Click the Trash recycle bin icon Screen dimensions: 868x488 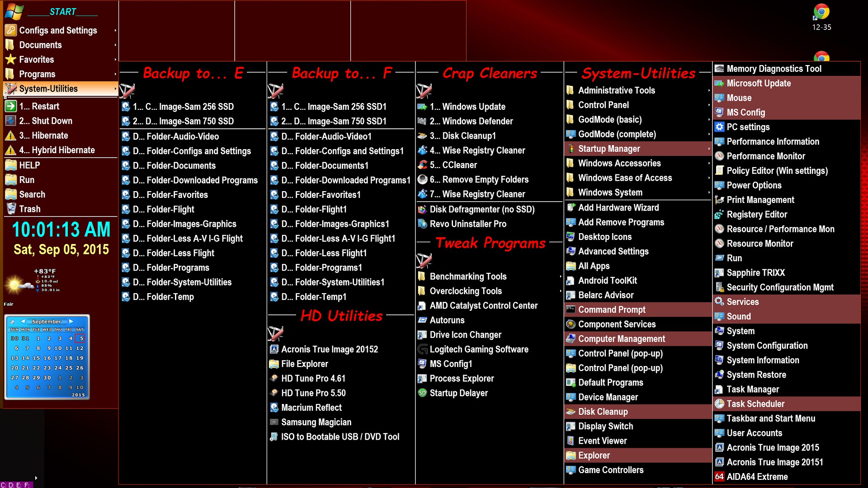pos(11,209)
